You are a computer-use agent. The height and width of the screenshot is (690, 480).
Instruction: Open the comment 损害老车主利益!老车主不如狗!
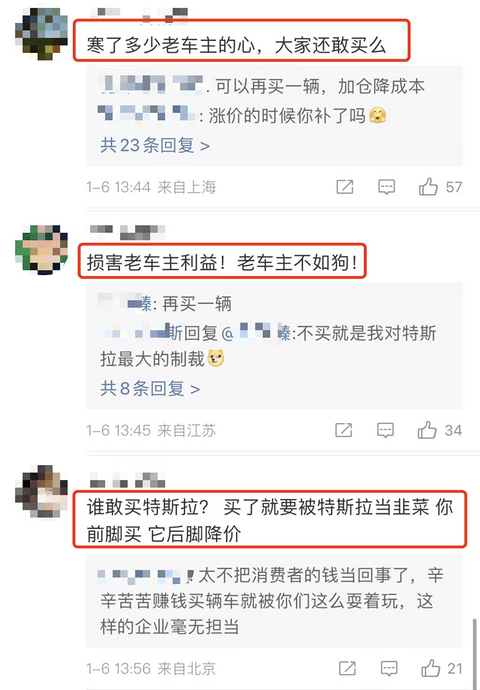[222, 263]
